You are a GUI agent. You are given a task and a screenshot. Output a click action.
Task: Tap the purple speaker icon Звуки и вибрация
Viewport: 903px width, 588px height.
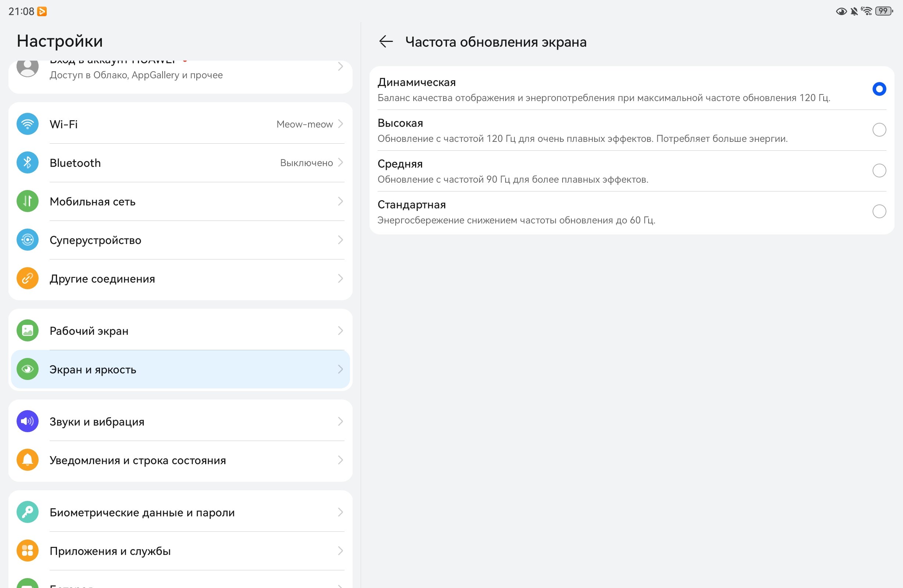point(27,422)
